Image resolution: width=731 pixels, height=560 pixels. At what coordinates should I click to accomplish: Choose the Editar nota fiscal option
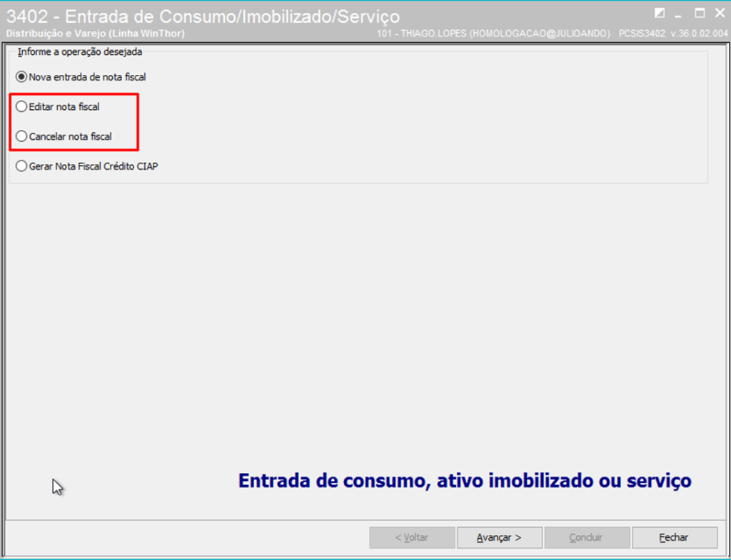[21, 107]
